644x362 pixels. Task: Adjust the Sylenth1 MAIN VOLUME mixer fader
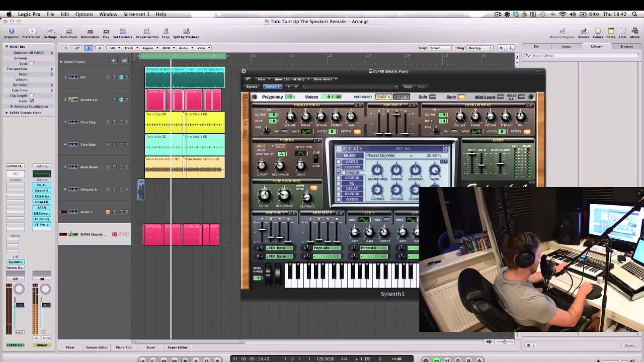coord(500,162)
